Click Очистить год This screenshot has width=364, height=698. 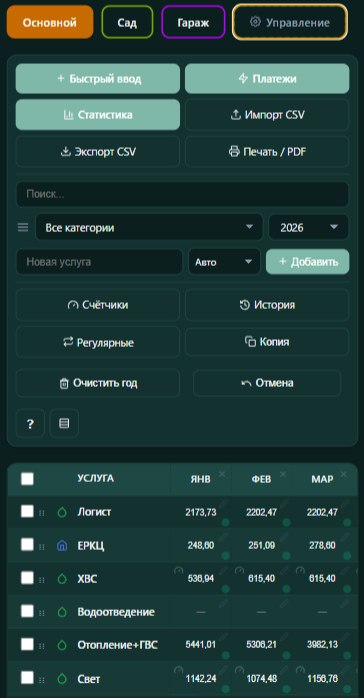tap(98, 383)
